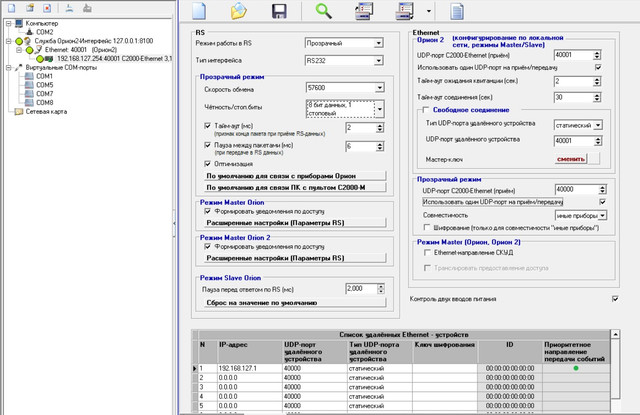Toggle Орион 2 'один UDP-порт на приём/передачу' checkbox

click(x=598, y=67)
